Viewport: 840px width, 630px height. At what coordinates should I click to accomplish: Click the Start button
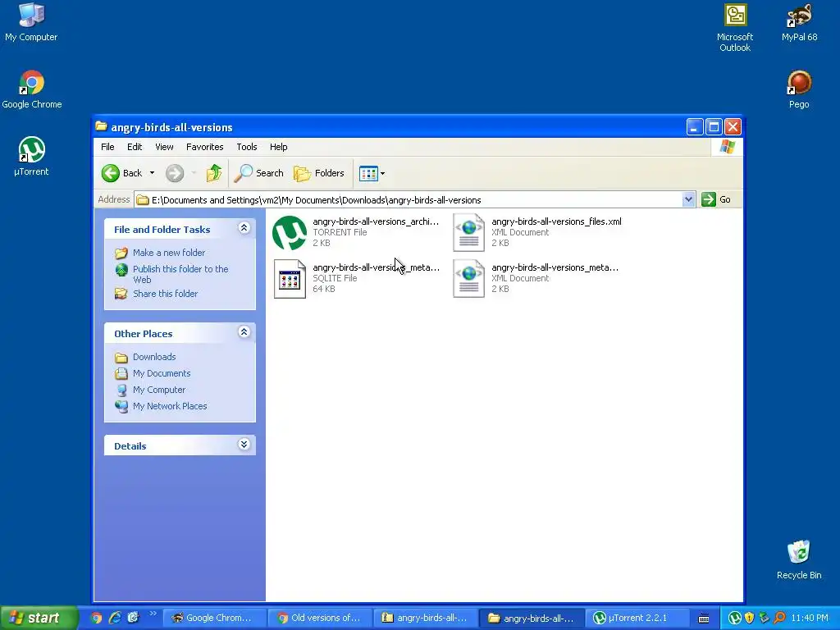point(39,618)
